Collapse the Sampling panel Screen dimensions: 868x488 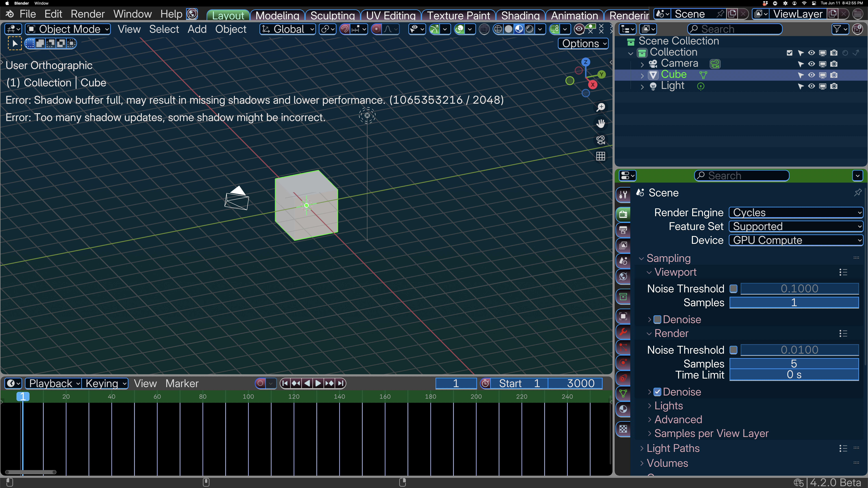pyautogui.click(x=668, y=258)
